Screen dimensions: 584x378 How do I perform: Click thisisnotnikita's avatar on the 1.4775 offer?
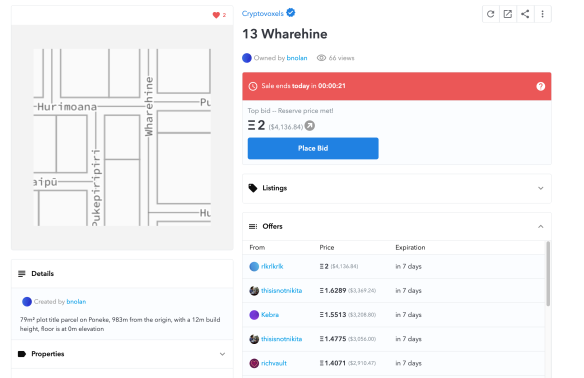coord(254,339)
